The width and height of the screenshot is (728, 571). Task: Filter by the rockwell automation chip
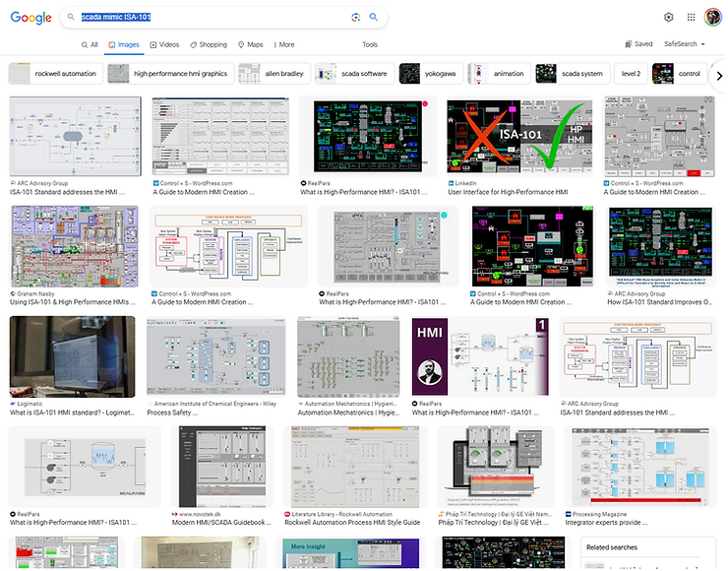[56, 74]
